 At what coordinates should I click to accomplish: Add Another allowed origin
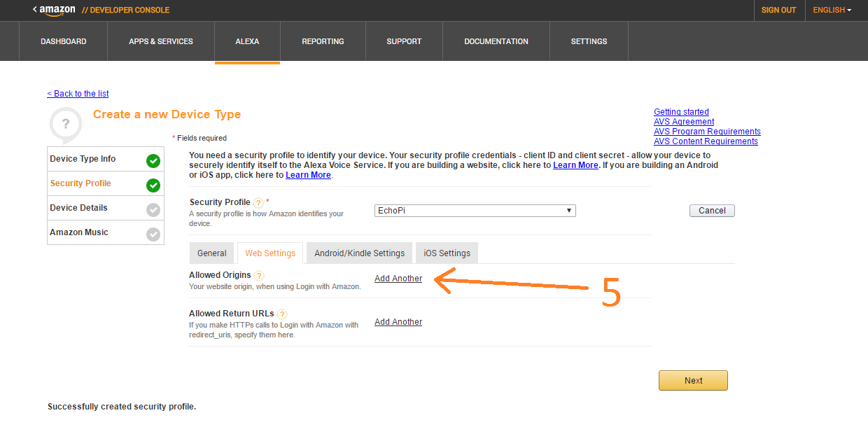coord(398,278)
